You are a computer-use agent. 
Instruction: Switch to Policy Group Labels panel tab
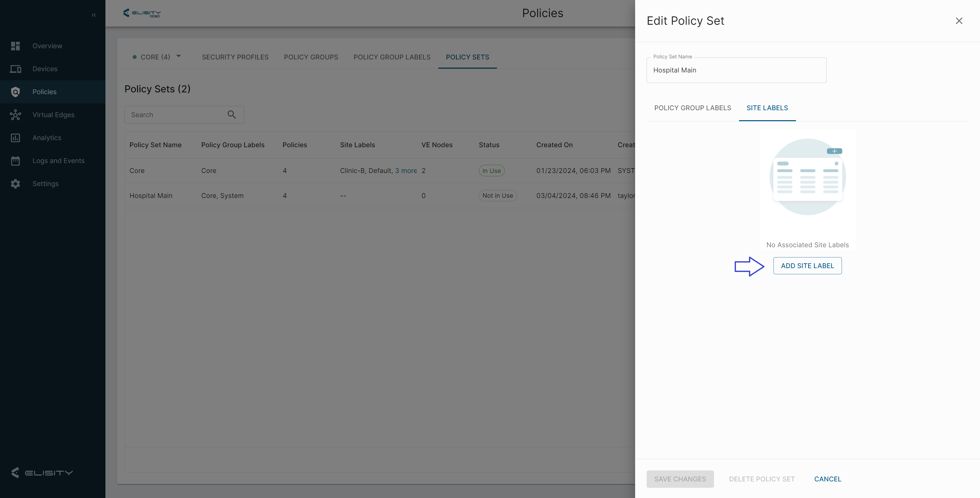point(692,108)
